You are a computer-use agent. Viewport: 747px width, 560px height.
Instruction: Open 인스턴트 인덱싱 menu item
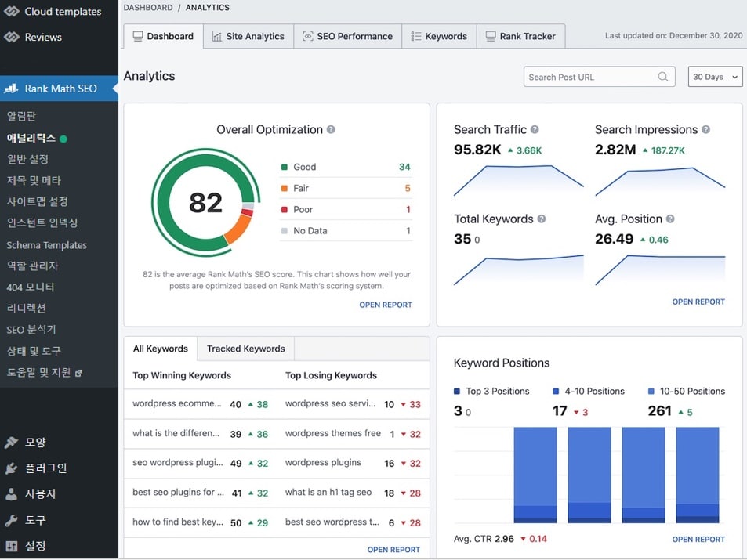[42, 222]
